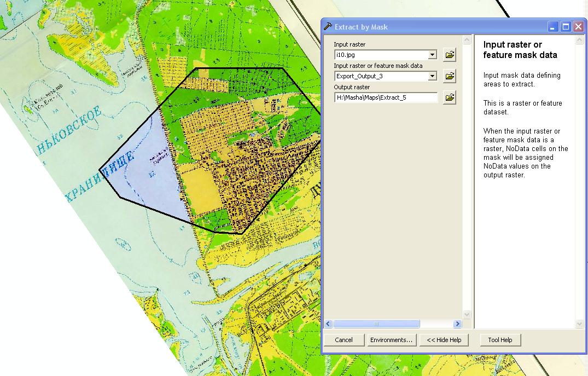This screenshot has width=588, height=376.
Task: Open Tool Help
Action: [500, 340]
